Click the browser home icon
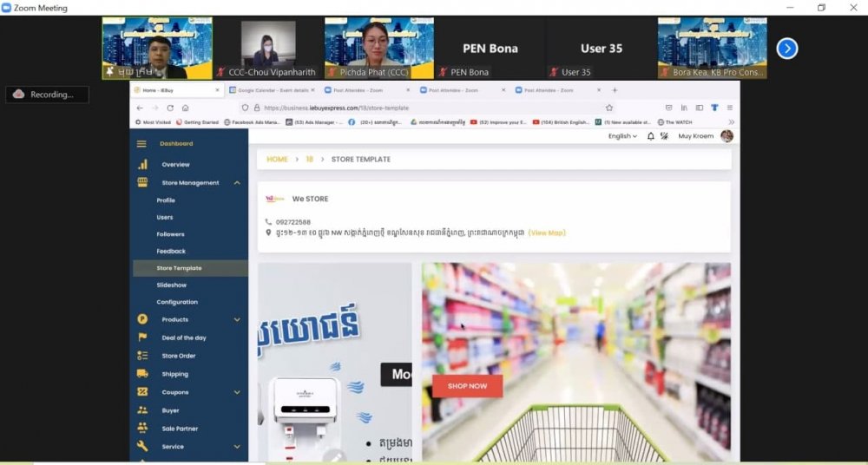868x465 pixels. coord(185,108)
